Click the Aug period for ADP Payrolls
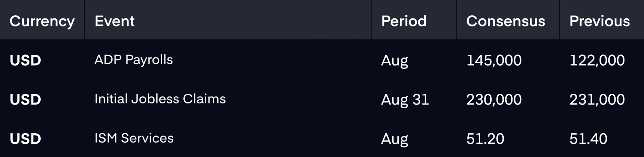This screenshot has height=157, width=644. (x=394, y=61)
